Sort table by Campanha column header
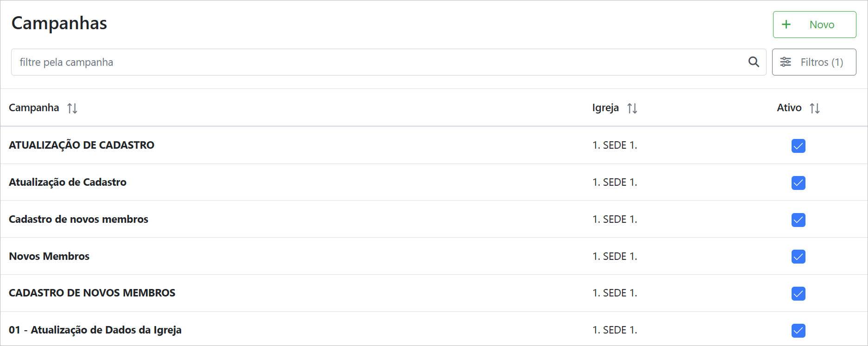868x346 pixels. pos(34,108)
